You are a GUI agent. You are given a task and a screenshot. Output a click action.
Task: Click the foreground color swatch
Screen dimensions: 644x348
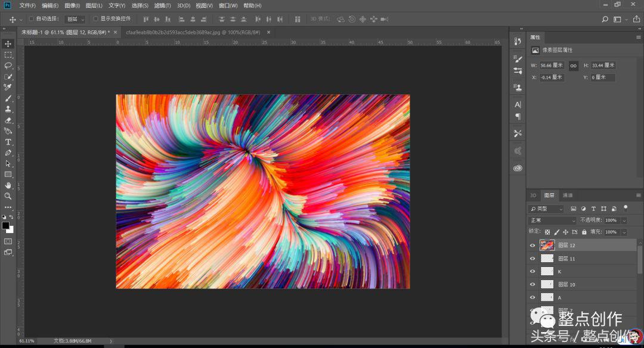coord(6,226)
